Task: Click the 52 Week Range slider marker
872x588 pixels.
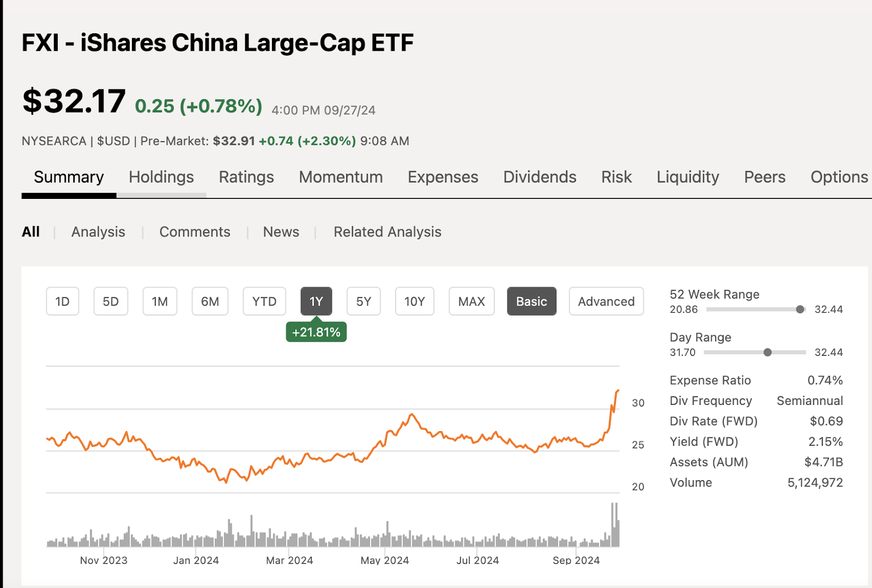Action: point(800,310)
